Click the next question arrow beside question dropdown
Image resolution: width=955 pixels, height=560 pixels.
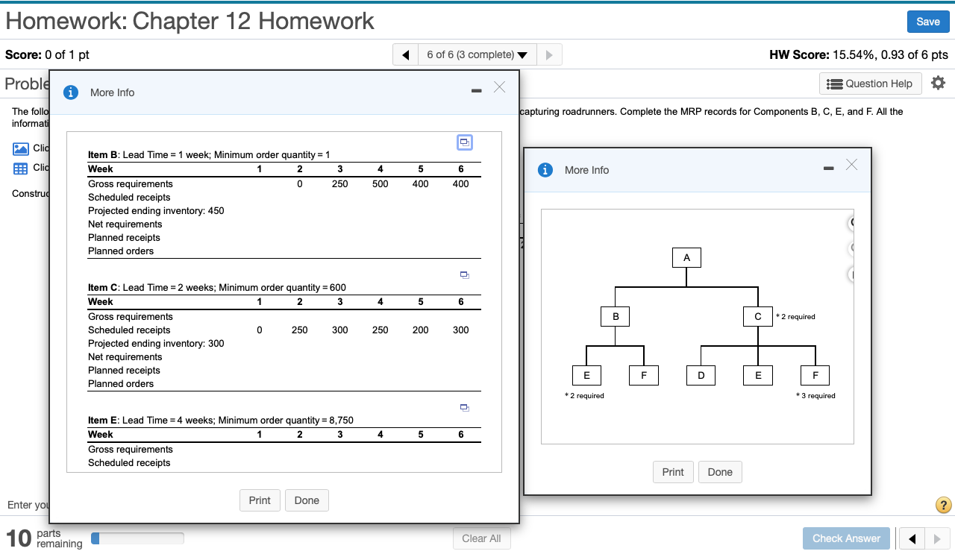[x=549, y=54]
